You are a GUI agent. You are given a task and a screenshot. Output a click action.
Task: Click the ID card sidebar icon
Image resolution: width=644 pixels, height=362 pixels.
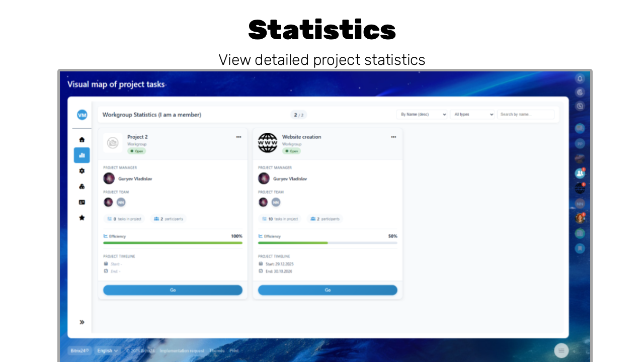82,202
